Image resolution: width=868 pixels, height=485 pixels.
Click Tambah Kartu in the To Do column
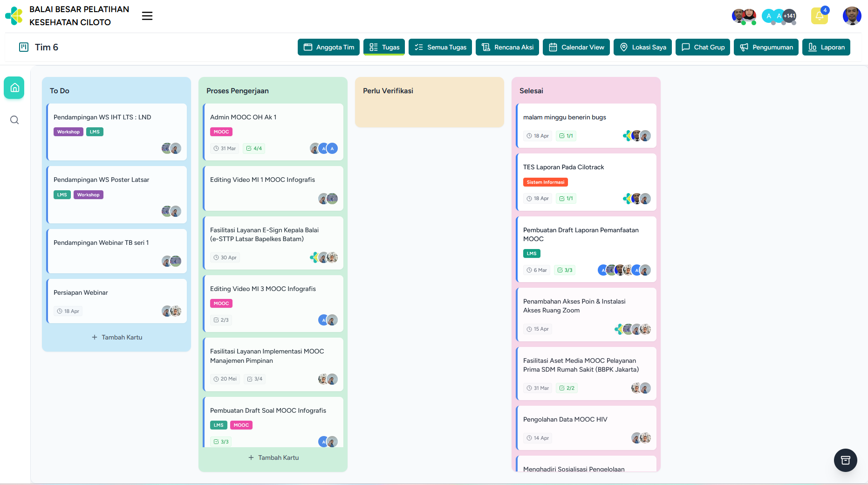[x=116, y=337]
